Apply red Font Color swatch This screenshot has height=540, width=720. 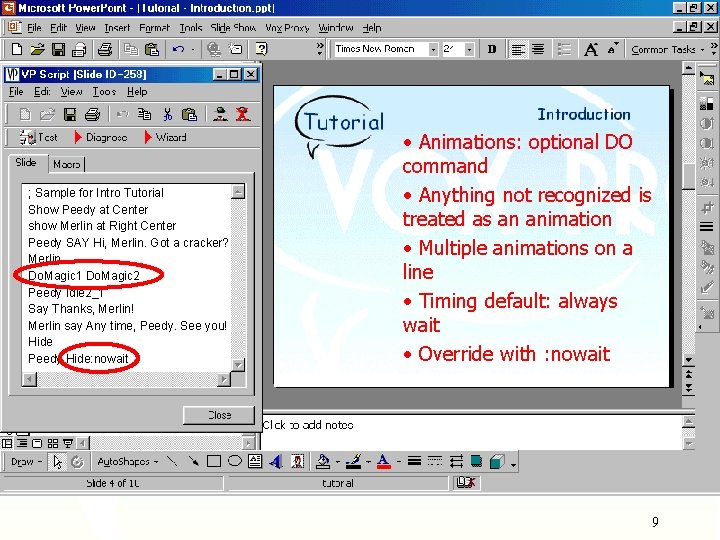click(x=384, y=461)
